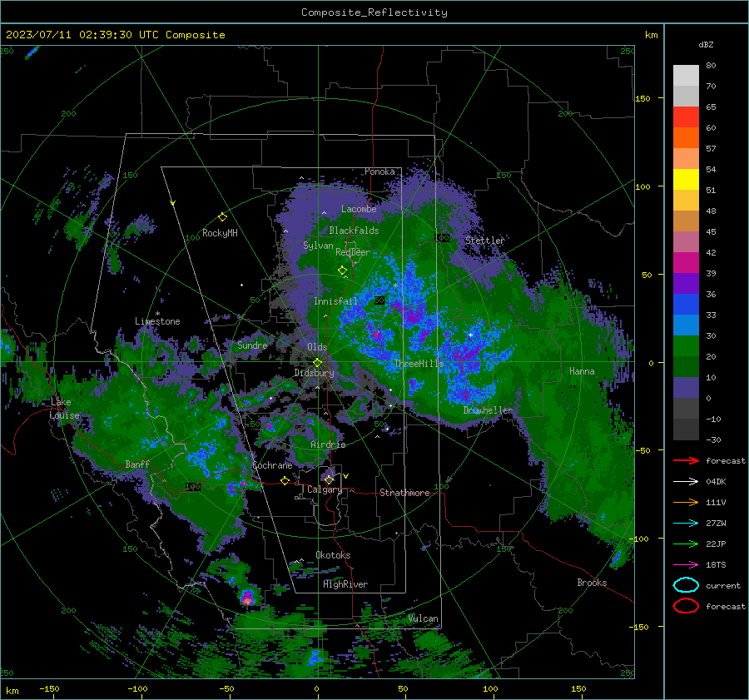Viewport: 749px width, 700px height.
Task: Click the Stettler city label
Action: [485, 241]
